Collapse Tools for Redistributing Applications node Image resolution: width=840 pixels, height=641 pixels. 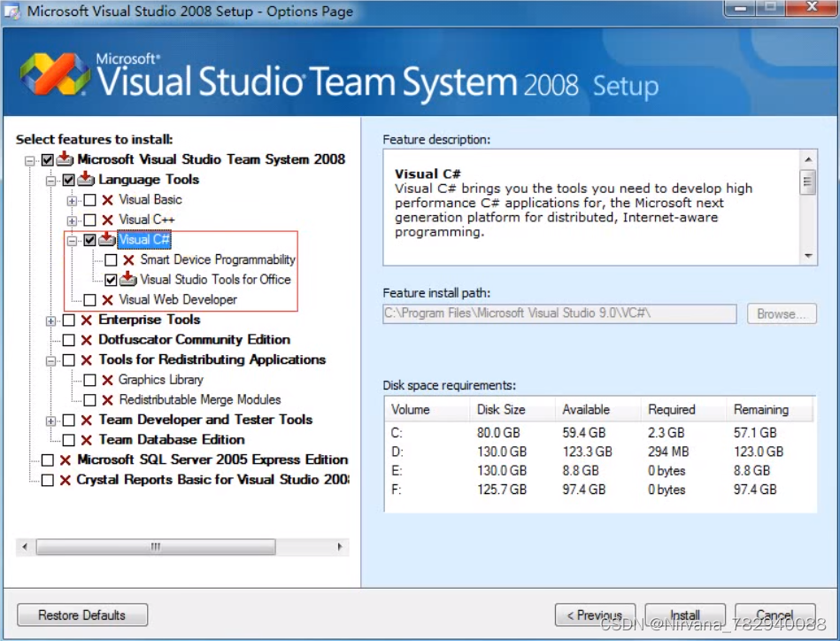pos(50,361)
